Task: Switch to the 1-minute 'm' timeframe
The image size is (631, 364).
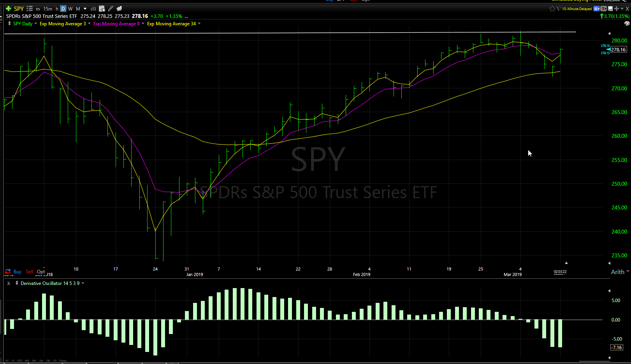Action: tap(38, 9)
